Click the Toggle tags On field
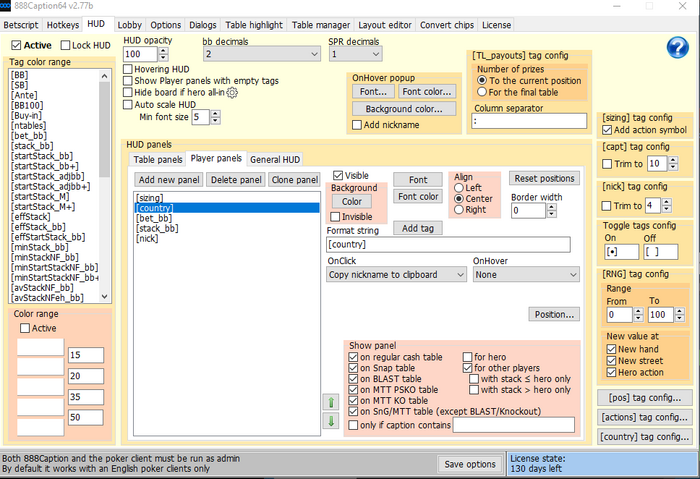 [621, 252]
